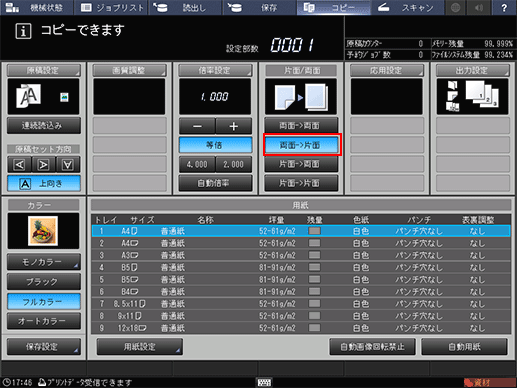
Task: Select tray 3 A3 paper row
Action: pos(301,255)
